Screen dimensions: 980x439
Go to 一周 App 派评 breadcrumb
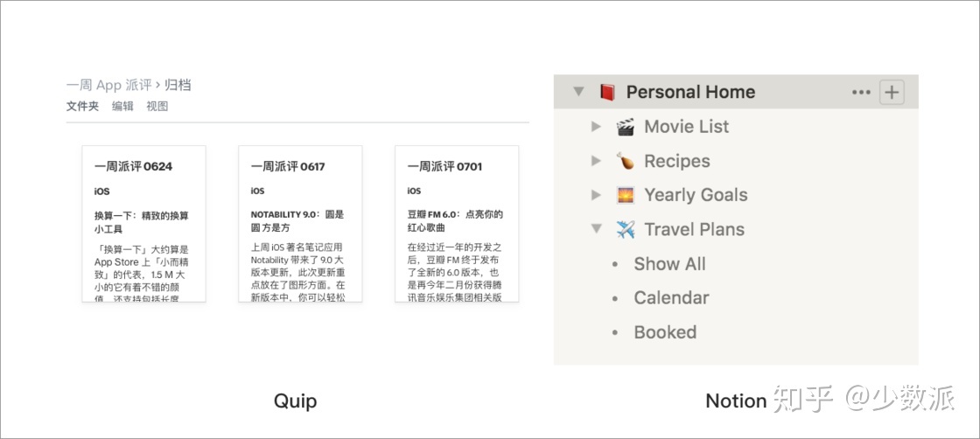[x=109, y=85]
